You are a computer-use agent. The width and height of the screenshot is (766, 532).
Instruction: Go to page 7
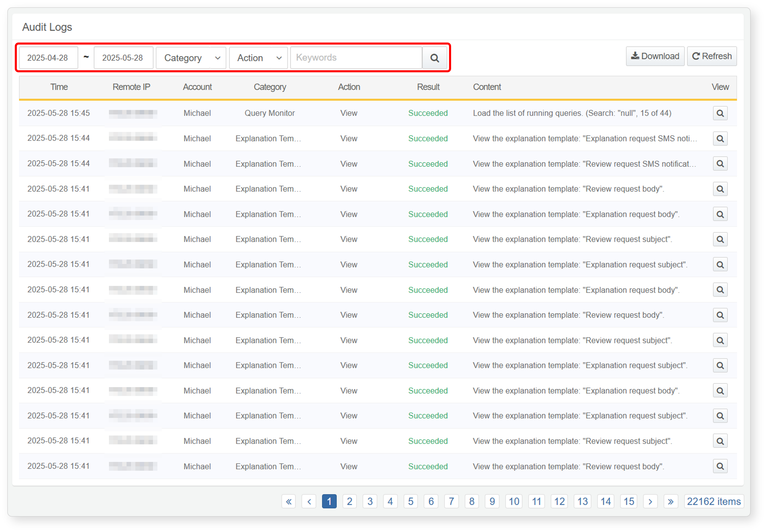pyautogui.click(x=451, y=501)
